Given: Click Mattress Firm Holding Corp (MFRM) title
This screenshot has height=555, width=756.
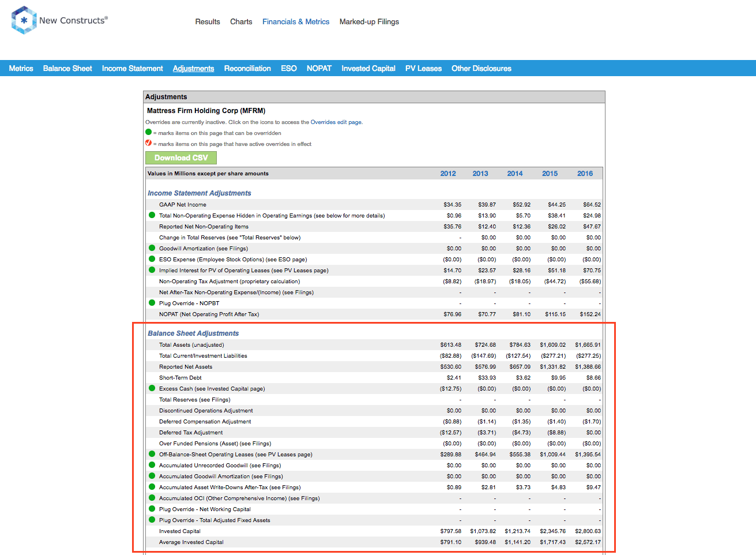Looking at the screenshot, I should 206,111.
